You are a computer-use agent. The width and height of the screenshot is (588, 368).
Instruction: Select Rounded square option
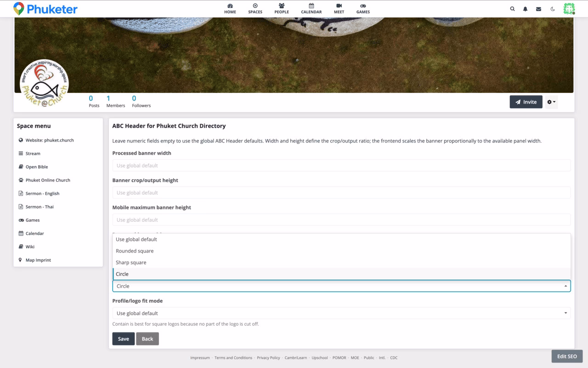[341, 251]
